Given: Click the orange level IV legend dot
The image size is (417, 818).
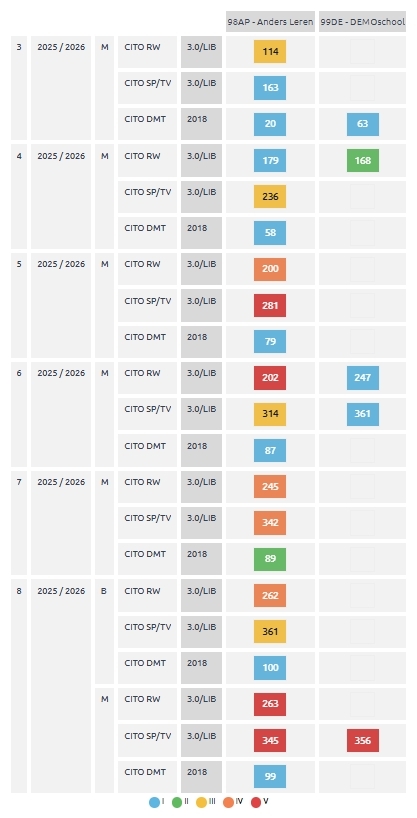Looking at the screenshot, I should pyautogui.click(x=229, y=802).
